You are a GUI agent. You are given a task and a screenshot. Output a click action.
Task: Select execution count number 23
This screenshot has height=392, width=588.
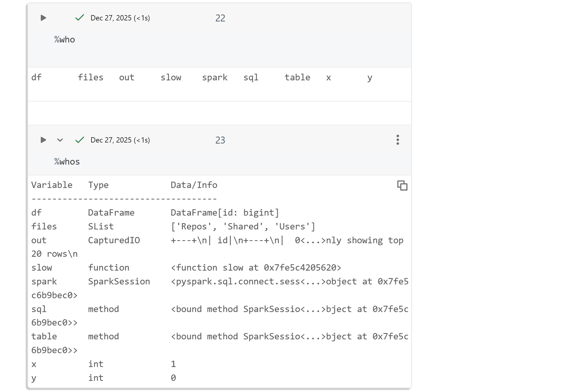[220, 140]
